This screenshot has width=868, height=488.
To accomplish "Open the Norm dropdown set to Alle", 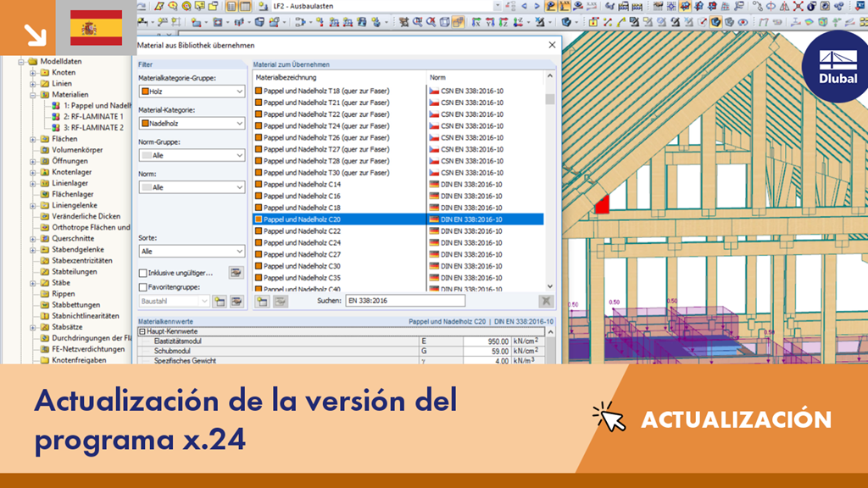I will click(x=192, y=187).
